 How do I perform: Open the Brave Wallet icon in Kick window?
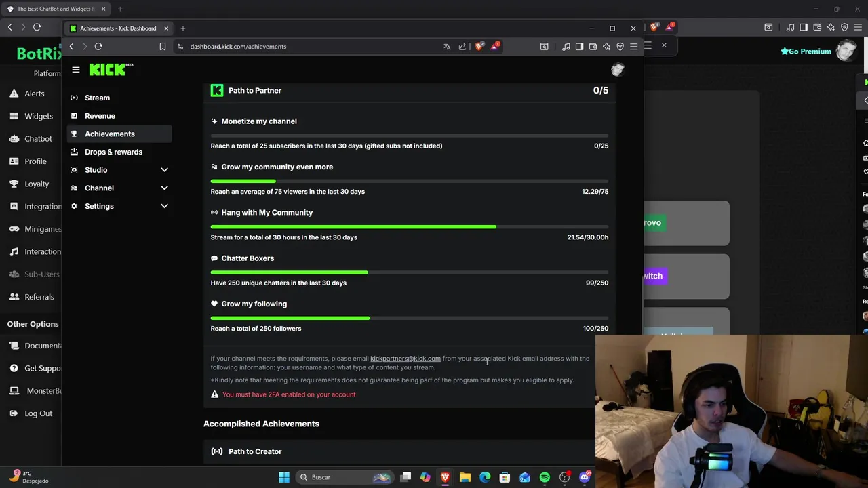pyautogui.click(x=593, y=47)
